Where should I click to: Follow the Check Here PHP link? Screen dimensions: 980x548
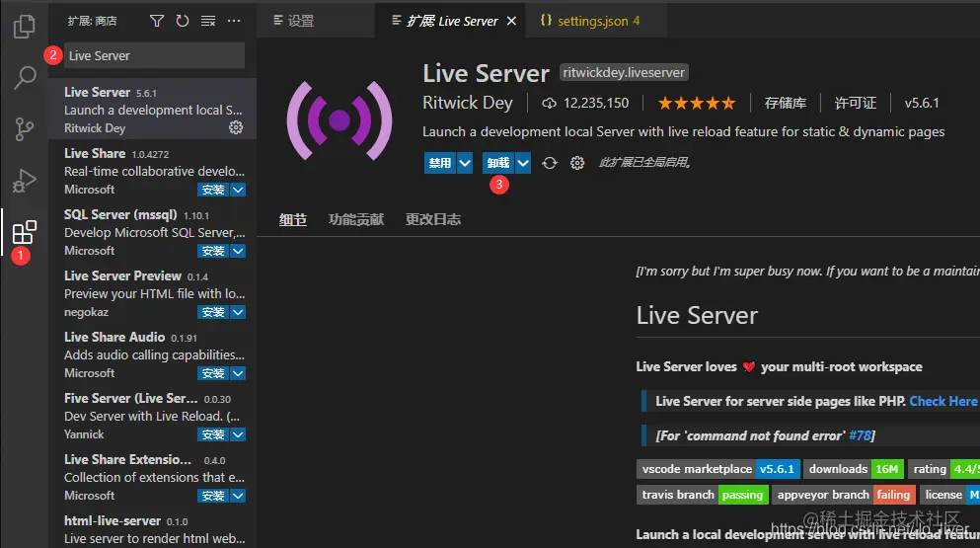(x=943, y=402)
